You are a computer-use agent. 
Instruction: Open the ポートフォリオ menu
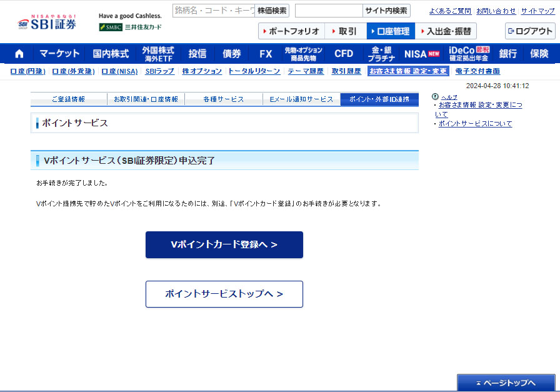tap(291, 31)
